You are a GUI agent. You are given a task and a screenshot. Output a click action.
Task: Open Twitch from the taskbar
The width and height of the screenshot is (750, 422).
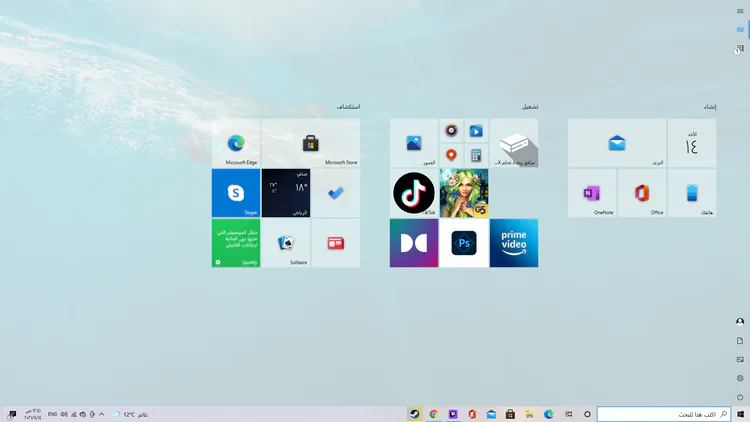point(453,414)
